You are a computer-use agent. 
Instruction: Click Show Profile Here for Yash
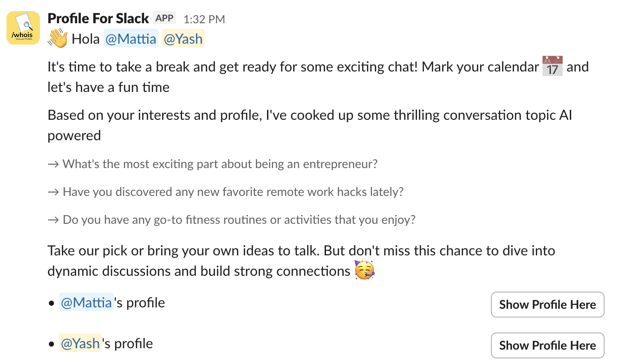point(547,345)
